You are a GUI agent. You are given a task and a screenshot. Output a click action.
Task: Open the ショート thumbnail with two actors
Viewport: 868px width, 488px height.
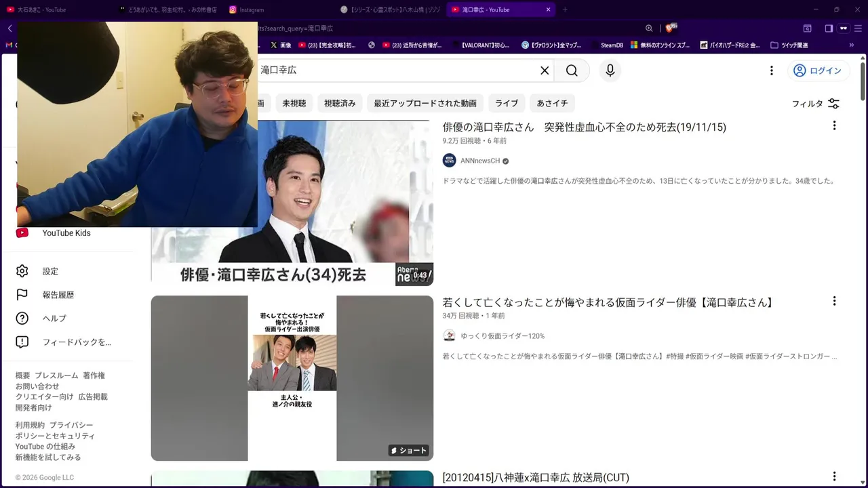click(x=292, y=378)
